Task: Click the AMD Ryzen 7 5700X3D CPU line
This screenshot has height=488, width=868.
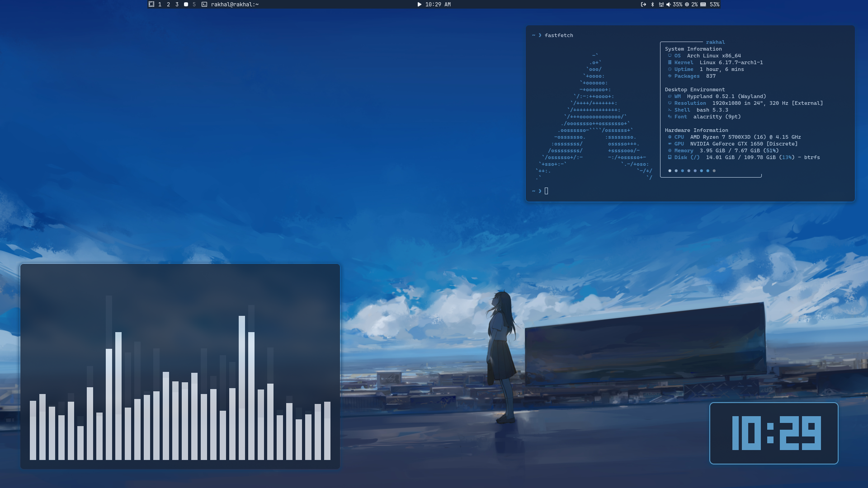Action: (x=734, y=137)
